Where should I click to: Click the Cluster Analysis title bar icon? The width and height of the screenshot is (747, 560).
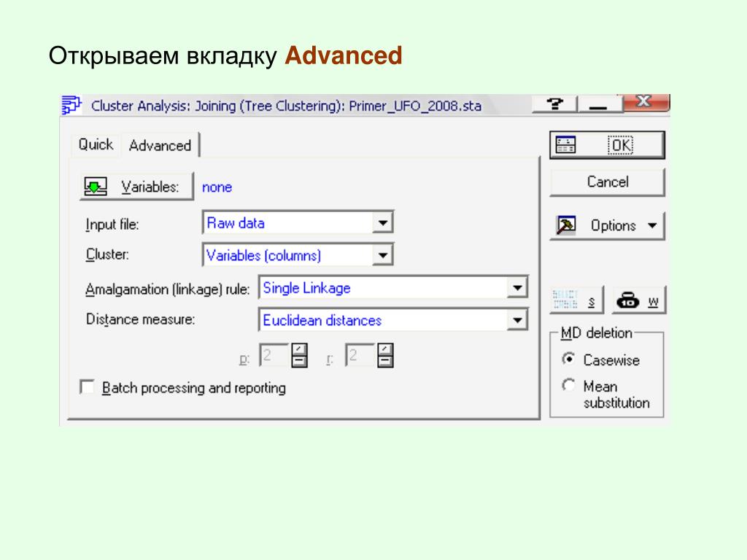pyautogui.click(x=71, y=105)
